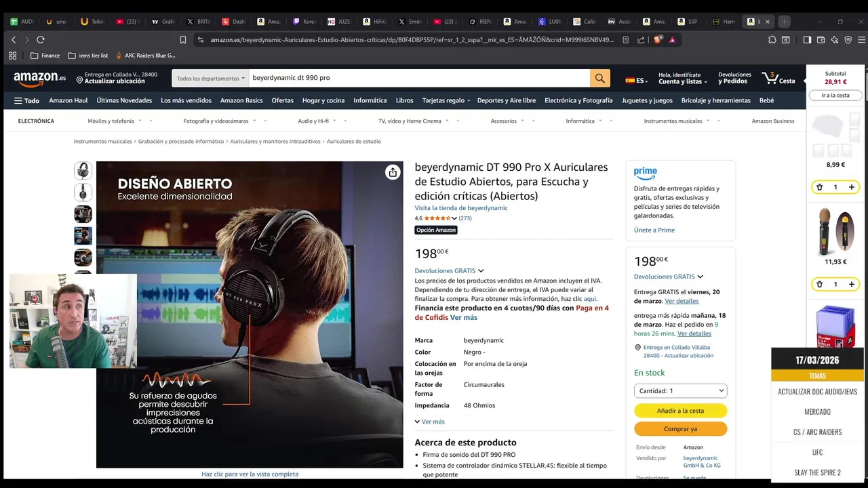Submit search with magnifier button
Screen dimensions: 868x488
[x=600, y=78]
